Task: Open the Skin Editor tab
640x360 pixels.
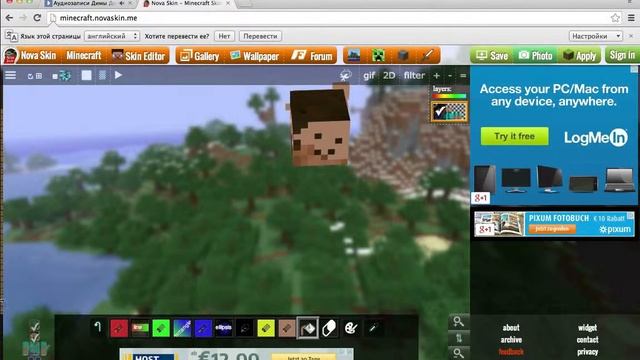Action: pos(139,56)
